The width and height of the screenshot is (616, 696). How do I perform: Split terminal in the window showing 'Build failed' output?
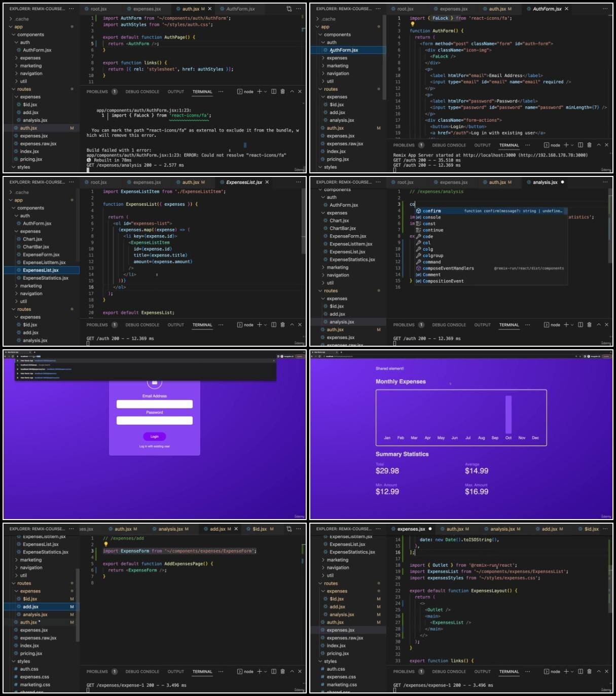click(x=274, y=92)
